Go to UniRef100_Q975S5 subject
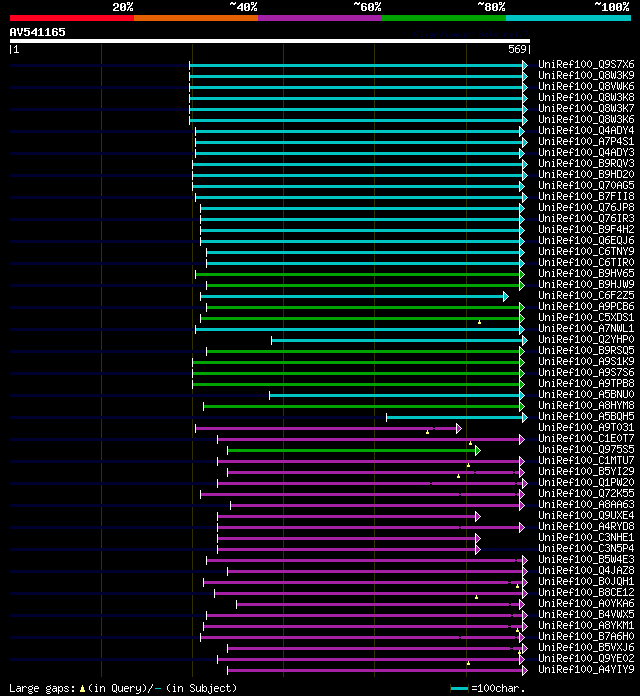The height and width of the screenshot is (696, 640). click(x=586, y=450)
